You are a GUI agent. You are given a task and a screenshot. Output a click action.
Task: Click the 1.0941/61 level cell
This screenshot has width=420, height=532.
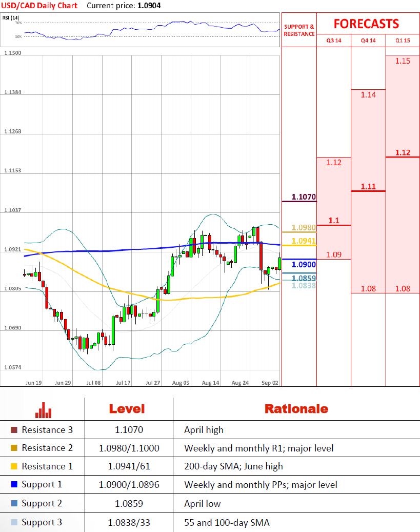tap(129, 466)
